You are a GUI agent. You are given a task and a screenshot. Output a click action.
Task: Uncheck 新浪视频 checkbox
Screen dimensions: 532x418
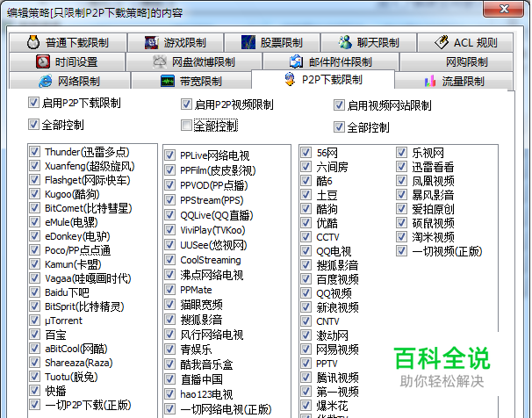[306, 307]
